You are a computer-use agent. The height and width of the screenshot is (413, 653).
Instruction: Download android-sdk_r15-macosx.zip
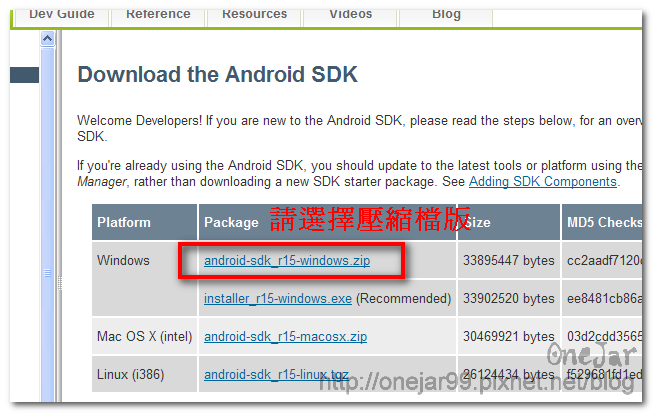pyautogui.click(x=285, y=336)
